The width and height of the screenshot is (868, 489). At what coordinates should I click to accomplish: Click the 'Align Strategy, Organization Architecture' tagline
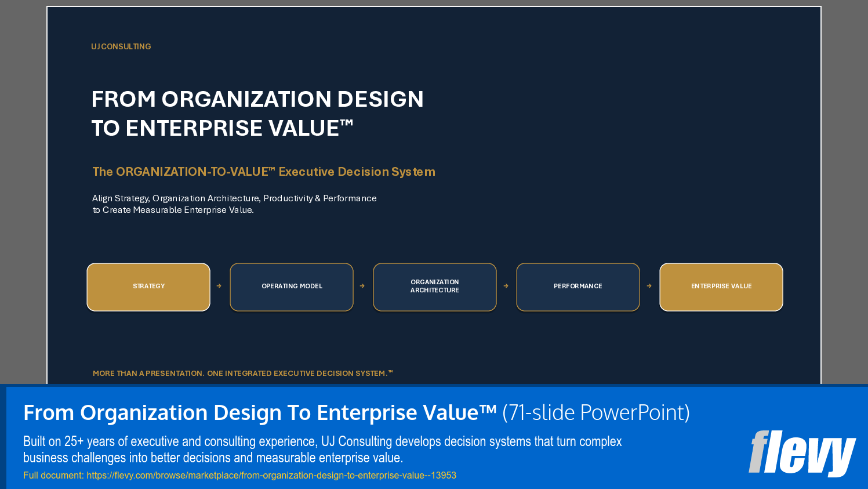coord(234,204)
